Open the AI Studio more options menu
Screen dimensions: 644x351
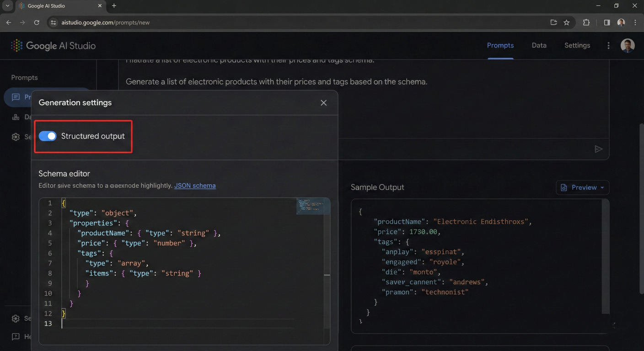[x=608, y=45]
